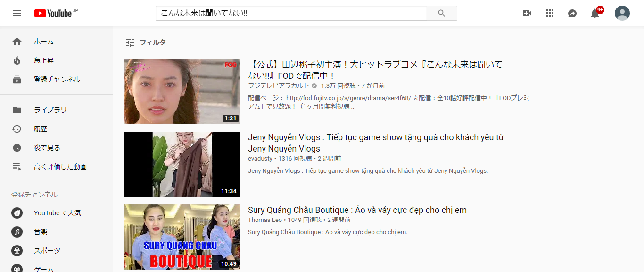Click the music note channel icon
This screenshot has height=272, width=644.
click(17, 232)
